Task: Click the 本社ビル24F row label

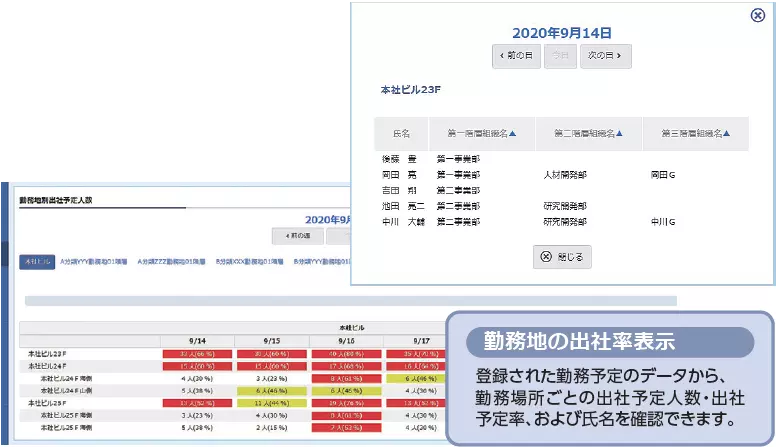Action: click(47, 366)
